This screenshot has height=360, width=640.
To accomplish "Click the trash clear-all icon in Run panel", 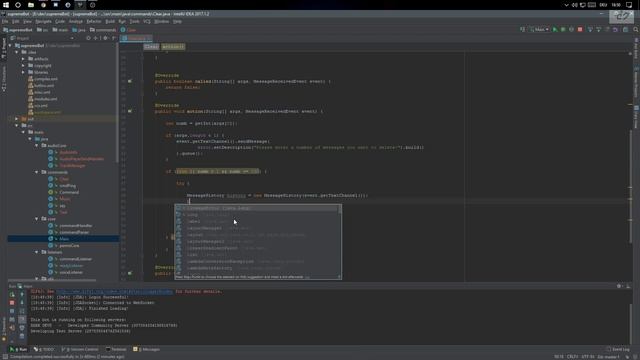I will pos(22,336).
